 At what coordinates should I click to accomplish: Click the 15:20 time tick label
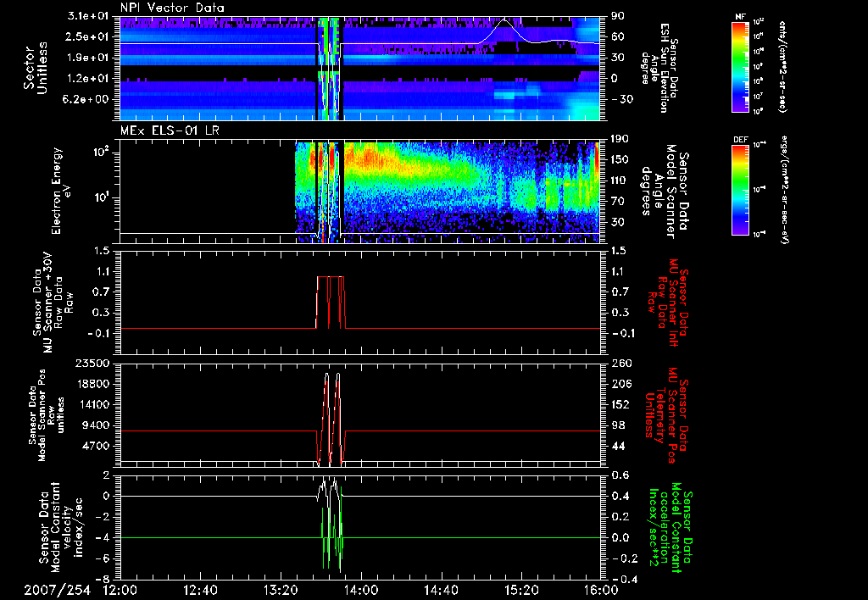point(521,591)
